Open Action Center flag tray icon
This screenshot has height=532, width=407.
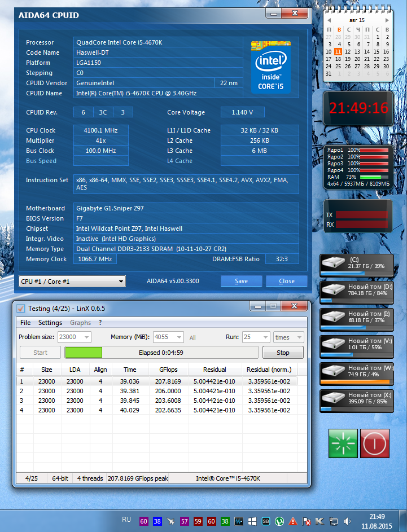pos(306,521)
